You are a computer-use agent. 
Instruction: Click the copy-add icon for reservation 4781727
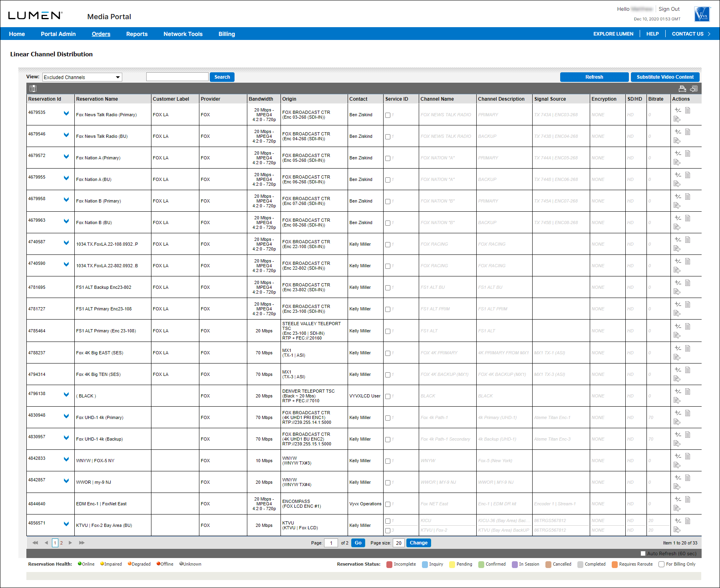677,313
